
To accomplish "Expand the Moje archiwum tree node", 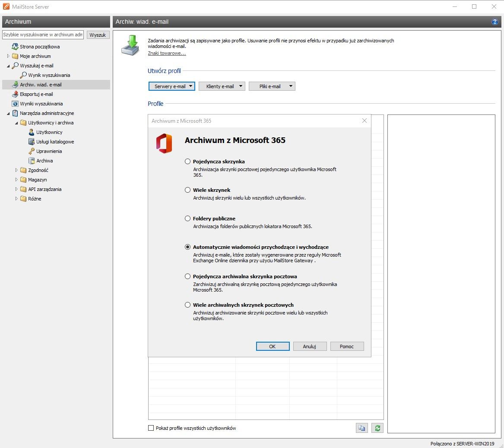I will click(8, 56).
